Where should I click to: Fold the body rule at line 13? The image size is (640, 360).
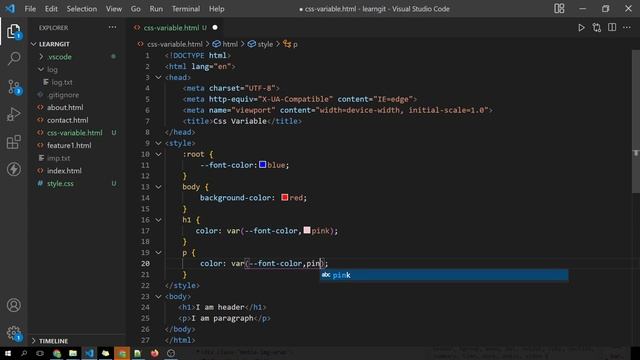(158, 187)
